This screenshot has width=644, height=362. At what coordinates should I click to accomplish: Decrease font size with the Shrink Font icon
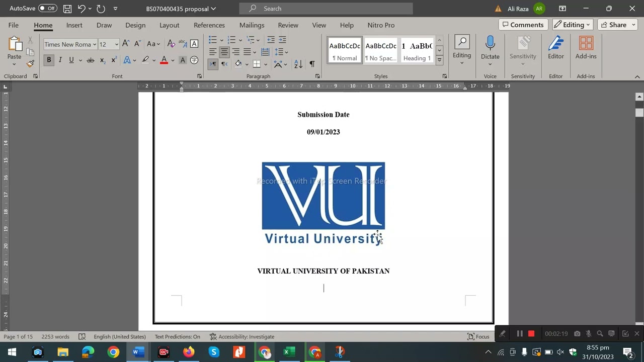pyautogui.click(x=137, y=44)
